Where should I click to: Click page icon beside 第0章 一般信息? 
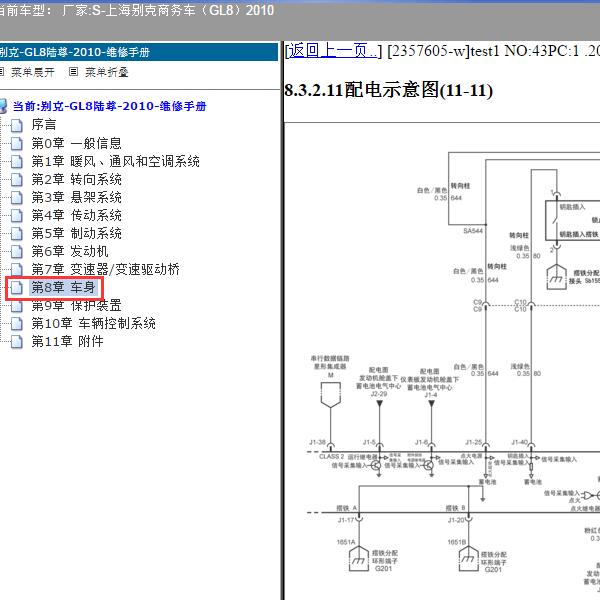tap(16, 143)
